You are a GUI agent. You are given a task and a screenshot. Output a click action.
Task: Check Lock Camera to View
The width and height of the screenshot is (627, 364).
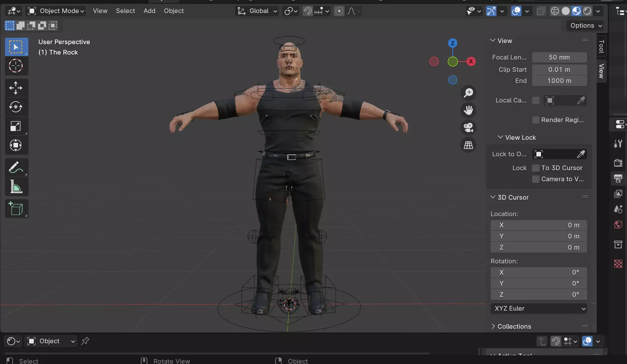[536, 179]
